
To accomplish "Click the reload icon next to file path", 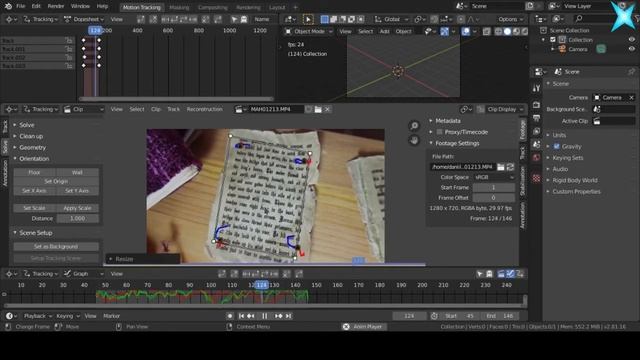I will (x=510, y=167).
